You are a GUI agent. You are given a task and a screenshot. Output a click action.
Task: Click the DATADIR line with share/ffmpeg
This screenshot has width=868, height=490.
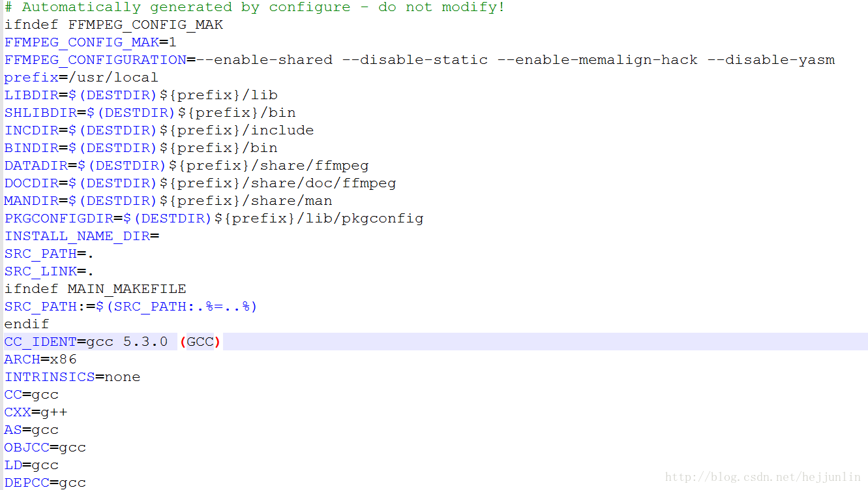(187, 166)
